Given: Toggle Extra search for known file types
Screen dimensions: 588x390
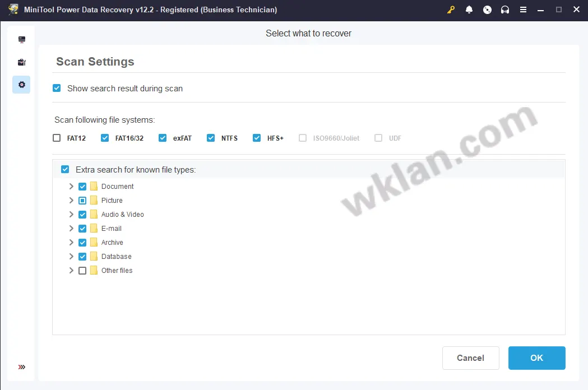Looking at the screenshot, I should [x=65, y=169].
